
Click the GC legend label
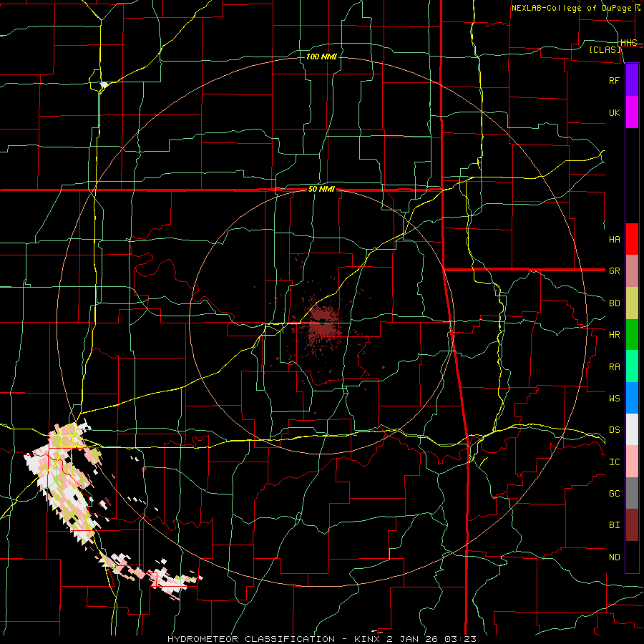click(615, 494)
